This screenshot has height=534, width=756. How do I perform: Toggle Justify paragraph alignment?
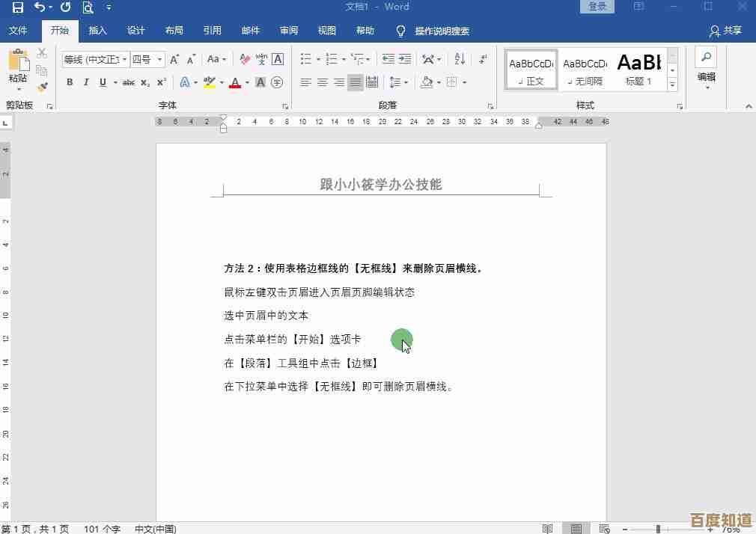point(356,82)
